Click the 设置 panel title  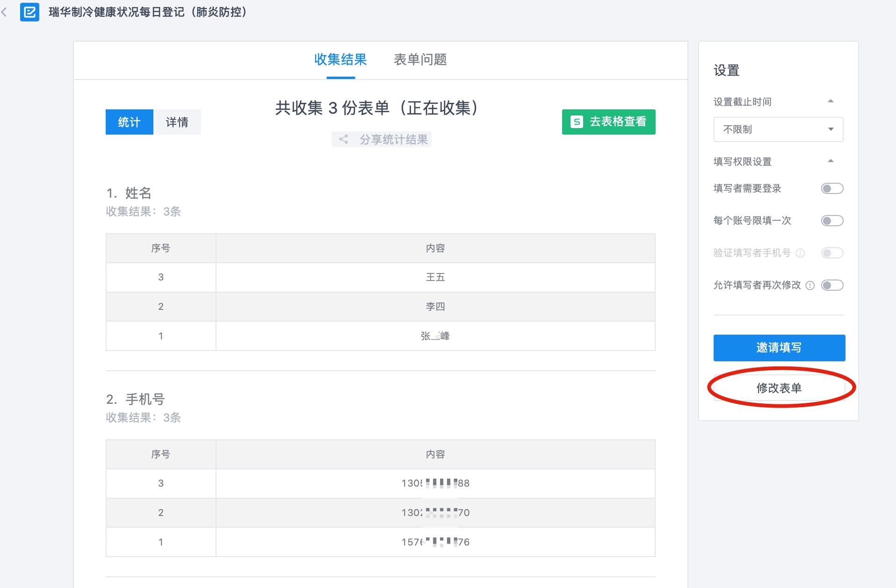tap(726, 71)
